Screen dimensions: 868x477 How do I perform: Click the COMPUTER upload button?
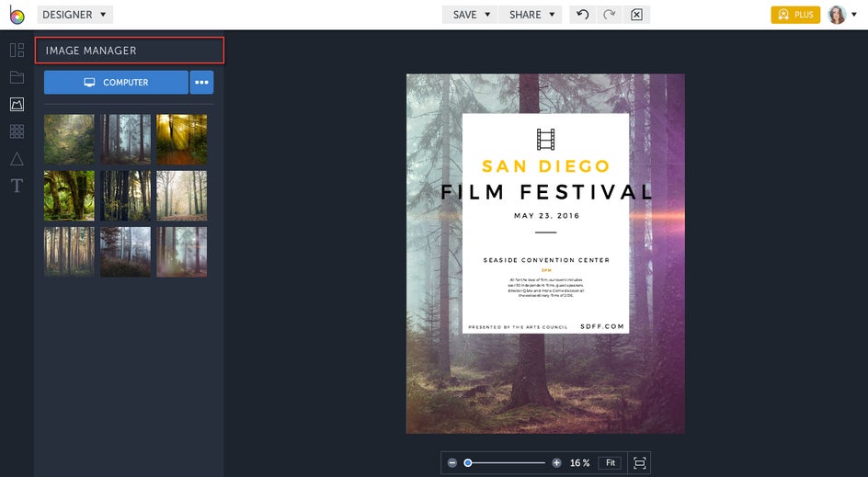click(116, 82)
